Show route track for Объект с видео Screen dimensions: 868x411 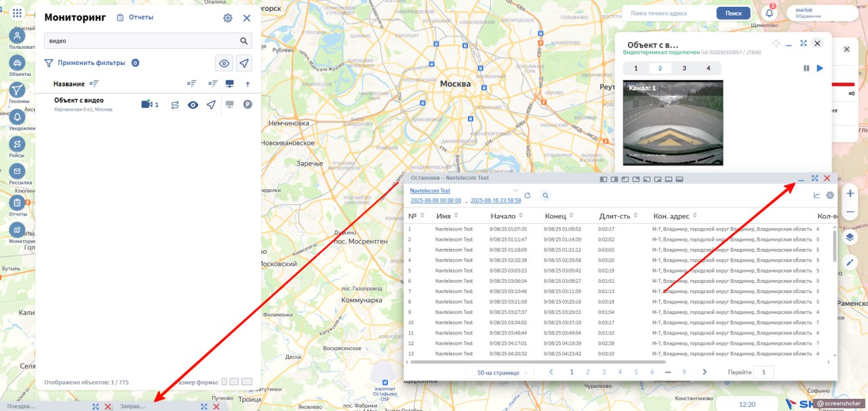click(x=175, y=105)
